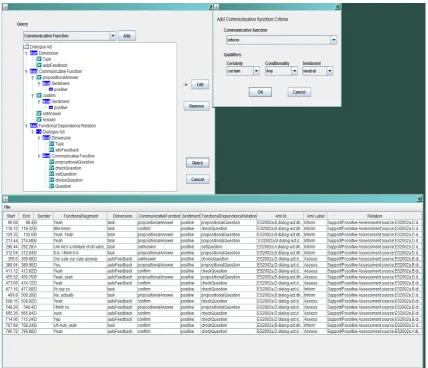This screenshot has width=428, height=368.
Task: Click the CommunicativeFunction column header
Action: pyautogui.click(x=159, y=216)
